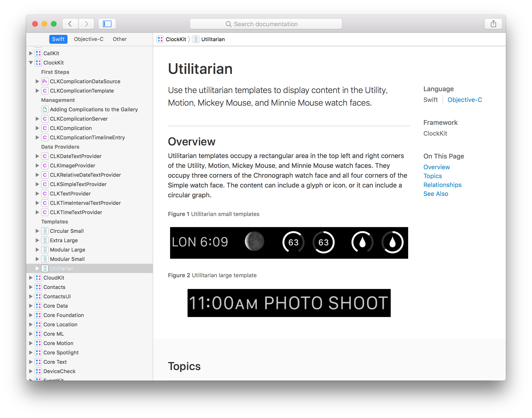Click the ClockKit framework icon in sidebar
Viewport: 532px width, 418px height.
tap(38, 63)
